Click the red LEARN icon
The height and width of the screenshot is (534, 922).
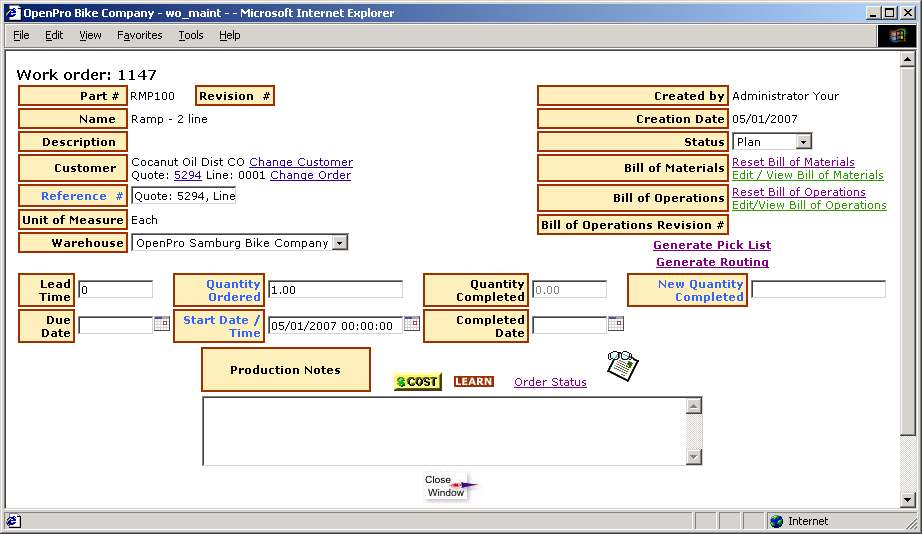[x=473, y=382]
